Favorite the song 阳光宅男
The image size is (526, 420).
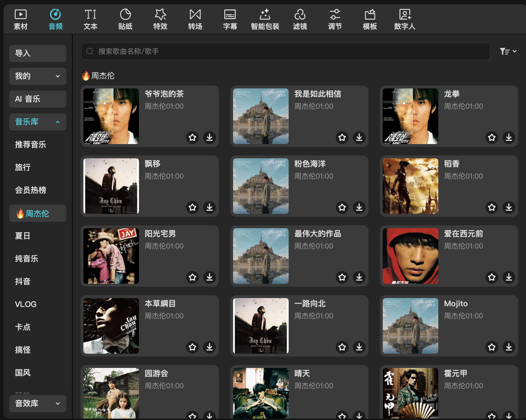(192, 277)
